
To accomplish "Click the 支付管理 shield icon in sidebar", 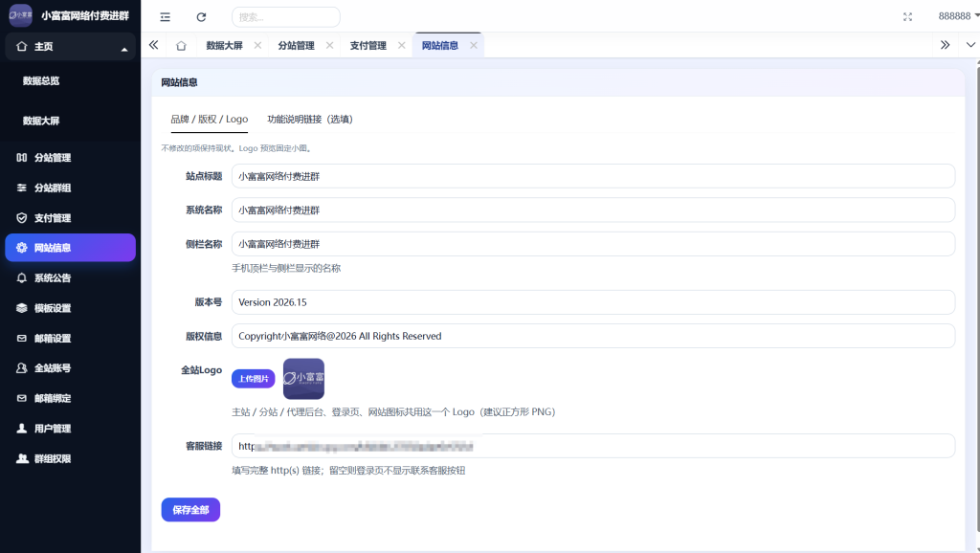I will [x=22, y=218].
